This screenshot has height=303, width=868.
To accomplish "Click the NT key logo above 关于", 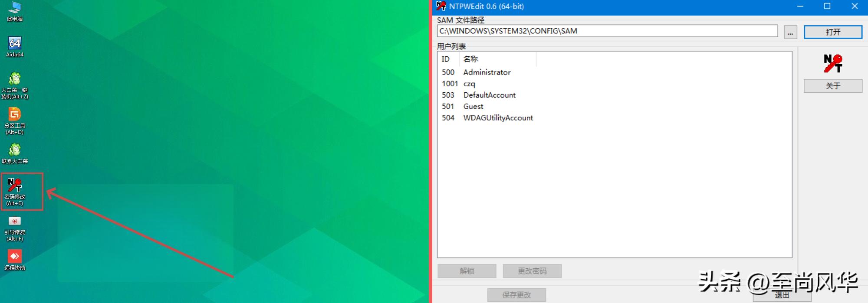I will (833, 63).
